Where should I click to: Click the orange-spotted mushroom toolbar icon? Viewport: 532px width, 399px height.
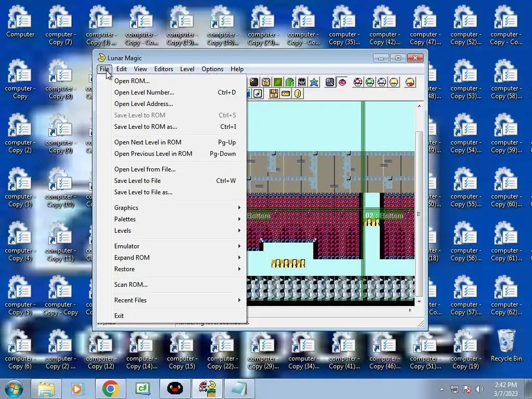(410, 82)
